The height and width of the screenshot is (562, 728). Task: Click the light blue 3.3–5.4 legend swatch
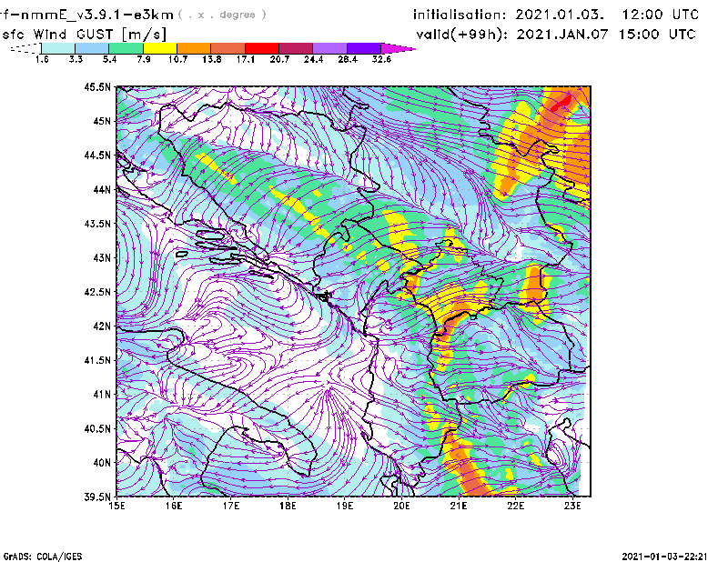coord(92,48)
